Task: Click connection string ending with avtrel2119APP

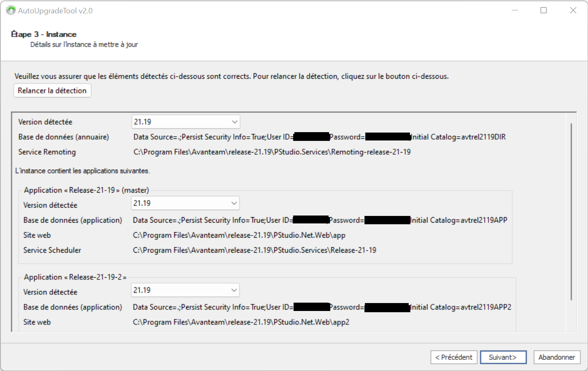Action: 319,220
